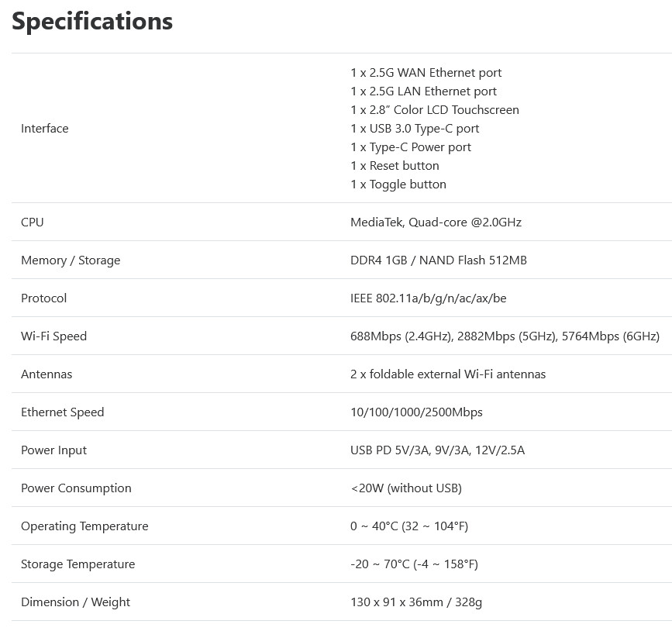Select the Wi-Fi Speed row label
The image size is (672, 631).
[54, 336]
